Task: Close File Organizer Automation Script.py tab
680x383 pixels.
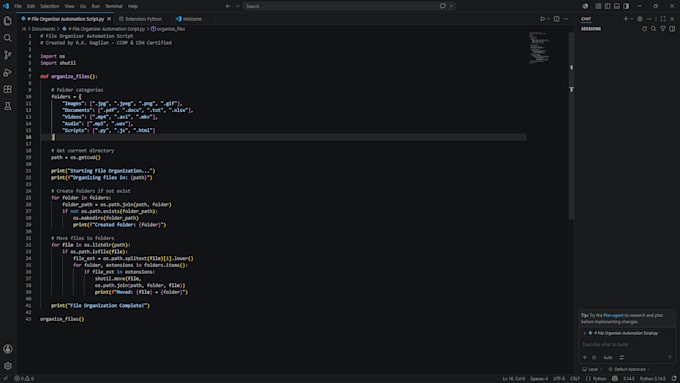Action: pyautogui.click(x=109, y=19)
